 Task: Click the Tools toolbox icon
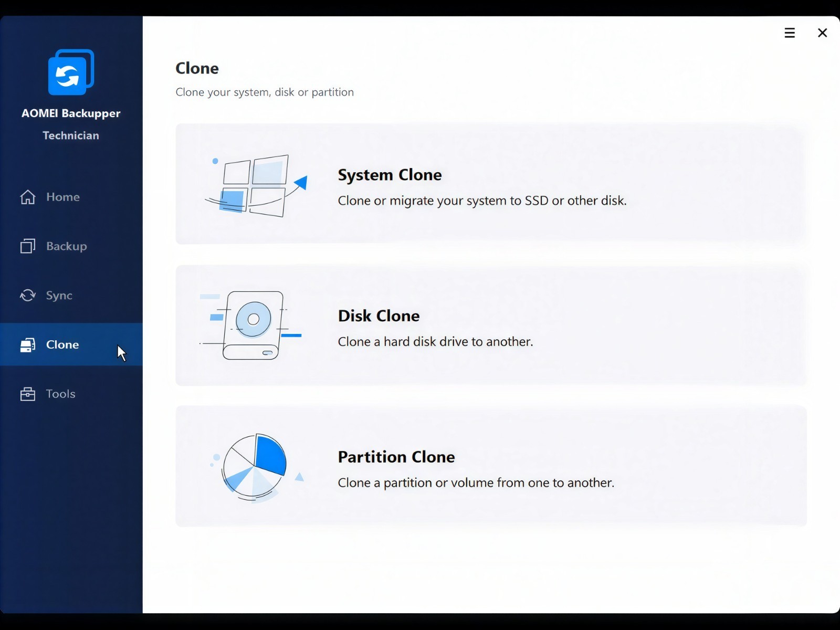pyautogui.click(x=28, y=394)
